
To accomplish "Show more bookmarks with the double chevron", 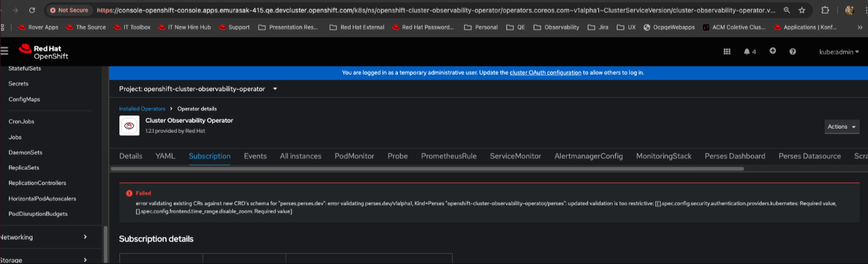I will [860, 27].
